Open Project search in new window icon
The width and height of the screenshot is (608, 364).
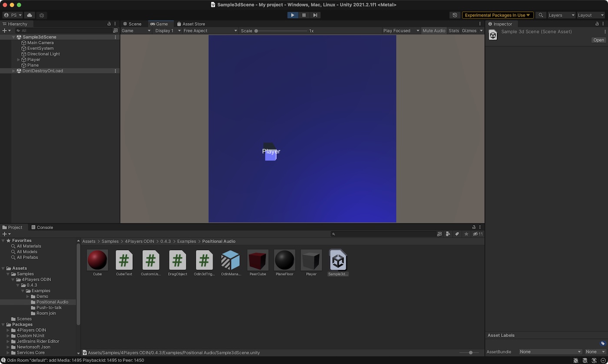point(439,234)
